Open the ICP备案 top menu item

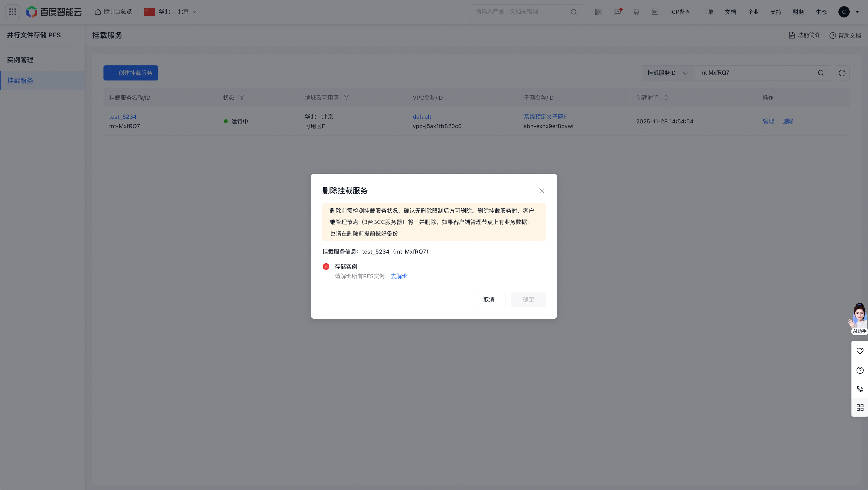[680, 12]
